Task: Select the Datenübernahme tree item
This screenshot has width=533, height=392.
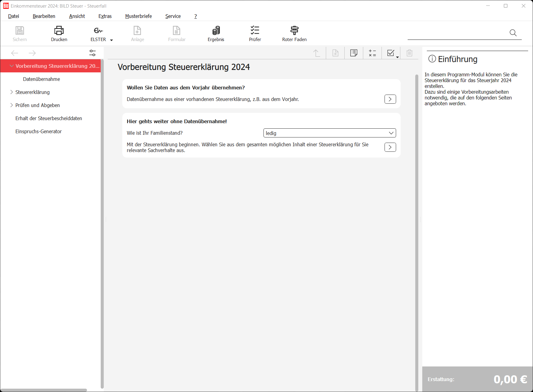Action: tap(41, 79)
